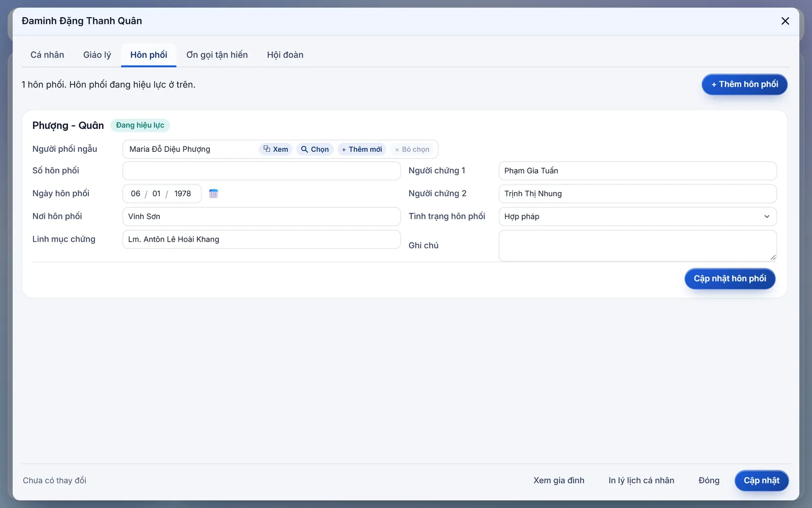The width and height of the screenshot is (812, 508).
Task: Select the Ơn gọi tận hiến tab
Action: (217, 55)
